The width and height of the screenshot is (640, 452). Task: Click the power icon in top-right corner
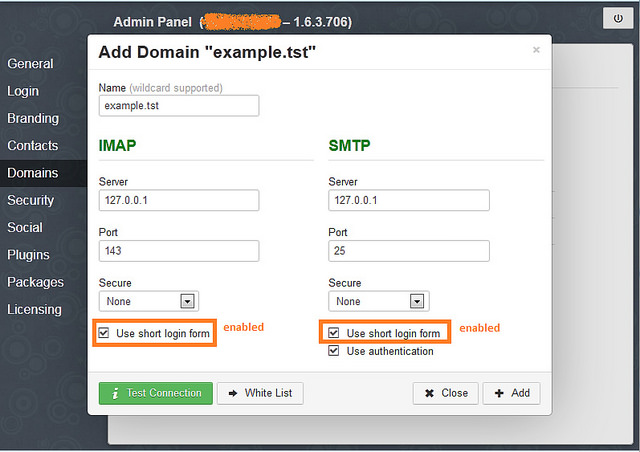coord(613,19)
